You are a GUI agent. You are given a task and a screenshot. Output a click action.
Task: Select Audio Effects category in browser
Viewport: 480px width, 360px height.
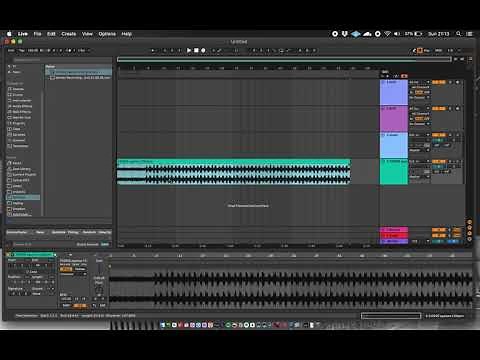tap(20, 106)
